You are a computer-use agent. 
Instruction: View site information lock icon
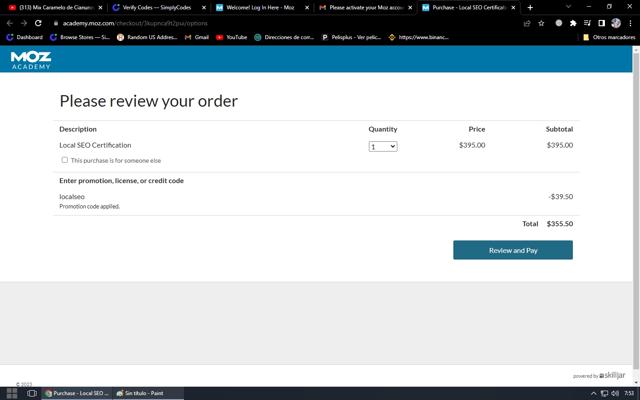(56, 23)
